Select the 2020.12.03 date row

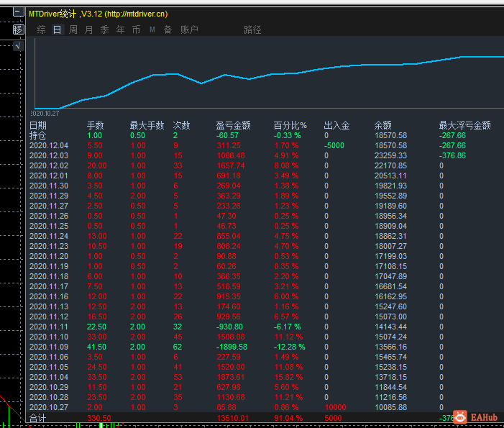pos(49,155)
